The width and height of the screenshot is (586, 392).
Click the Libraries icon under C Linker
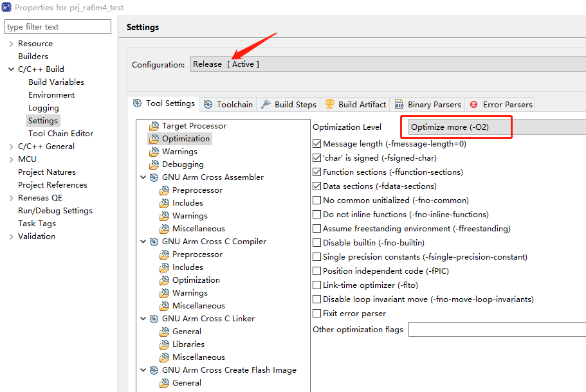[165, 344]
